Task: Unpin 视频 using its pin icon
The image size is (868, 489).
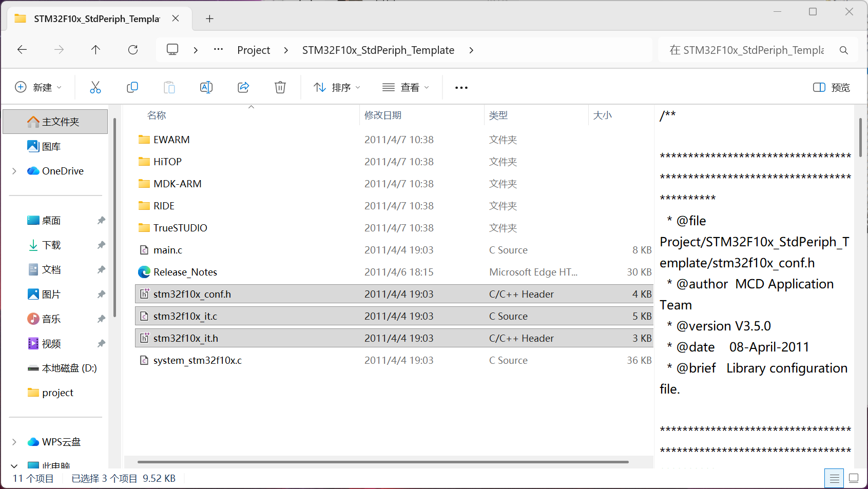Action: 101,343
